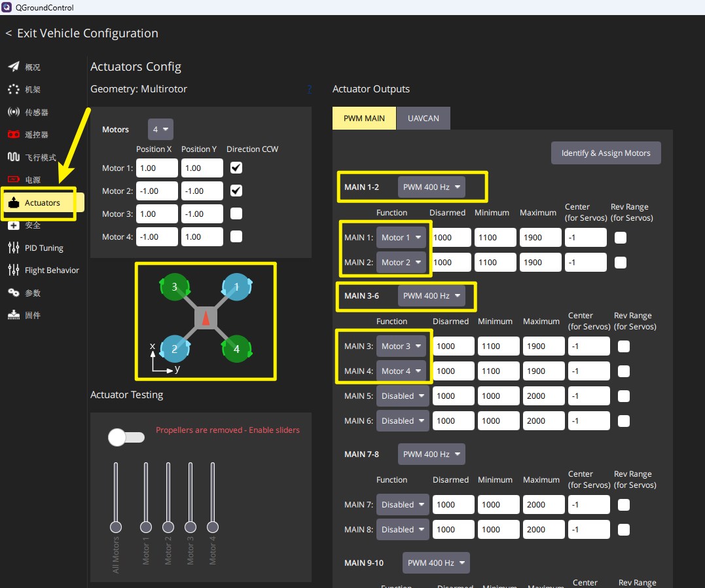Click the Motor 2 test slider handle
Viewport: 705px width, 588px height.
tap(168, 527)
